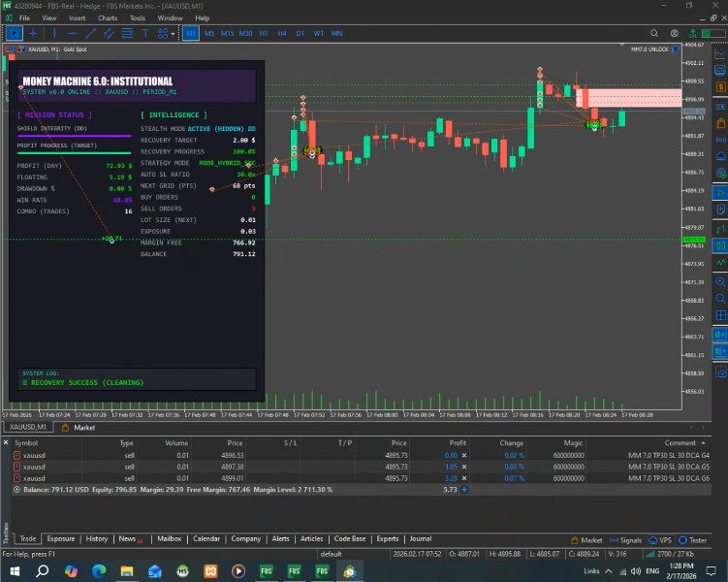The width and height of the screenshot is (728, 582).
Task: Close the 4899.01 sell position
Action: click(x=464, y=478)
